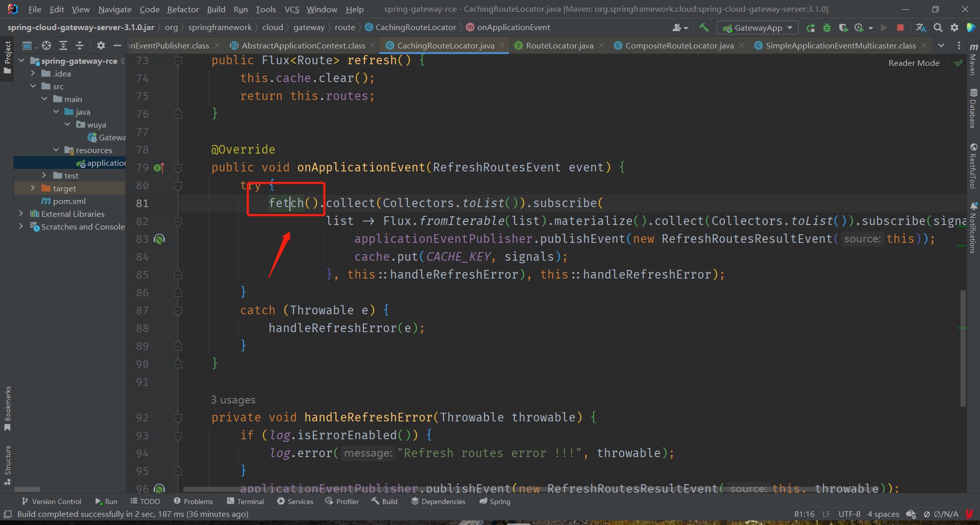Collapse the src folder

tap(33, 86)
